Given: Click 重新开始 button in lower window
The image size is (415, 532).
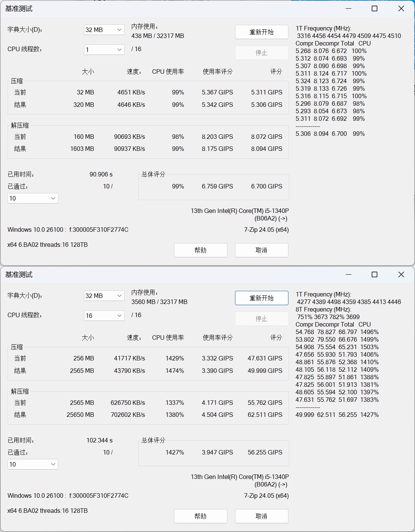Looking at the screenshot, I should tap(262, 298).
